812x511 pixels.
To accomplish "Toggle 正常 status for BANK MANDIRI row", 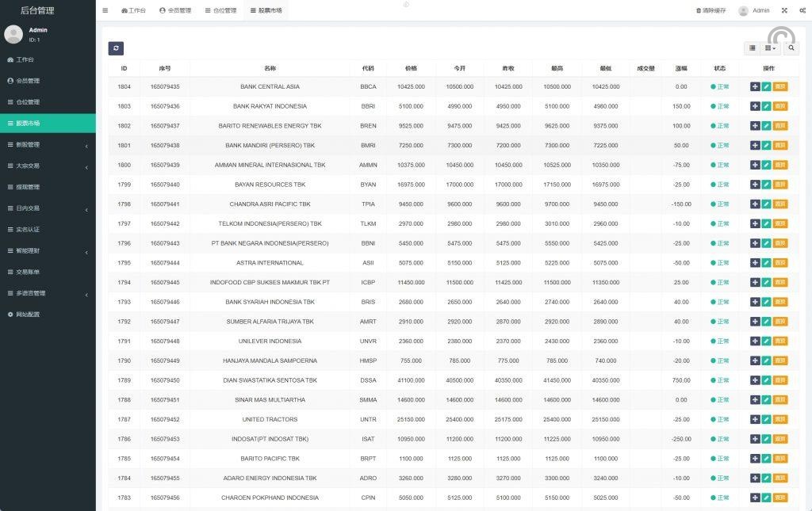I will pyautogui.click(x=719, y=146).
